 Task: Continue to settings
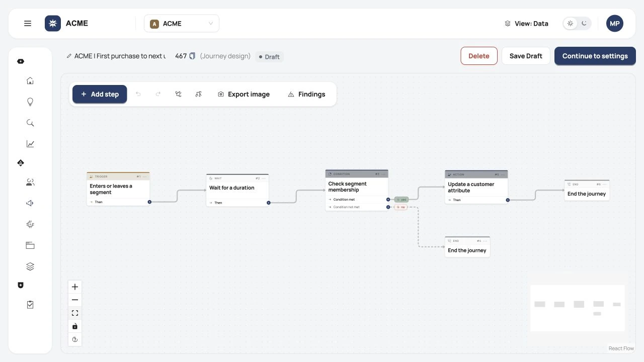(x=595, y=56)
